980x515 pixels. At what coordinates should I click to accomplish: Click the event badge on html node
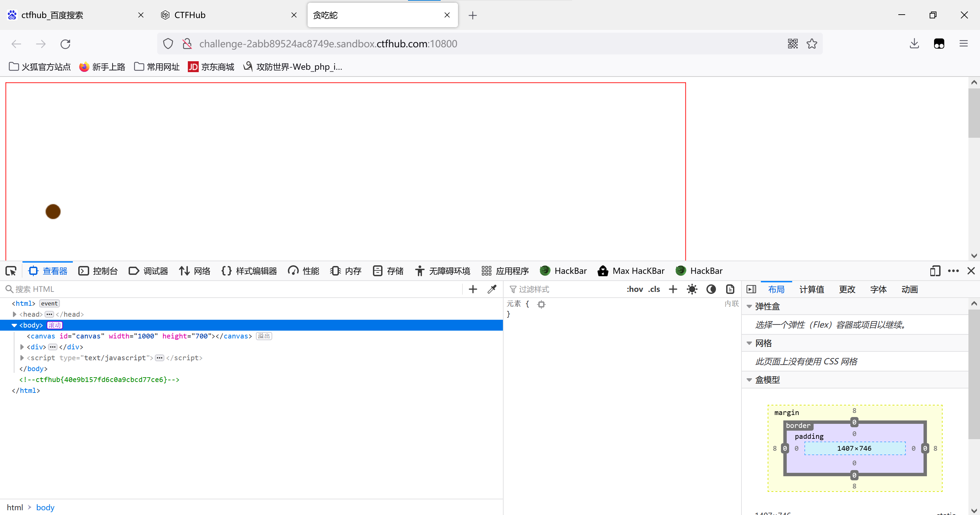pos(49,303)
